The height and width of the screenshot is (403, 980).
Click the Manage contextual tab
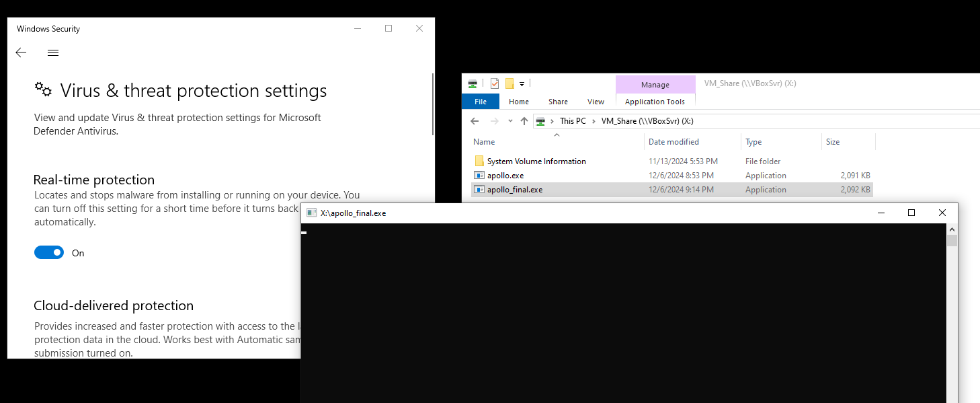click(655, 85)
